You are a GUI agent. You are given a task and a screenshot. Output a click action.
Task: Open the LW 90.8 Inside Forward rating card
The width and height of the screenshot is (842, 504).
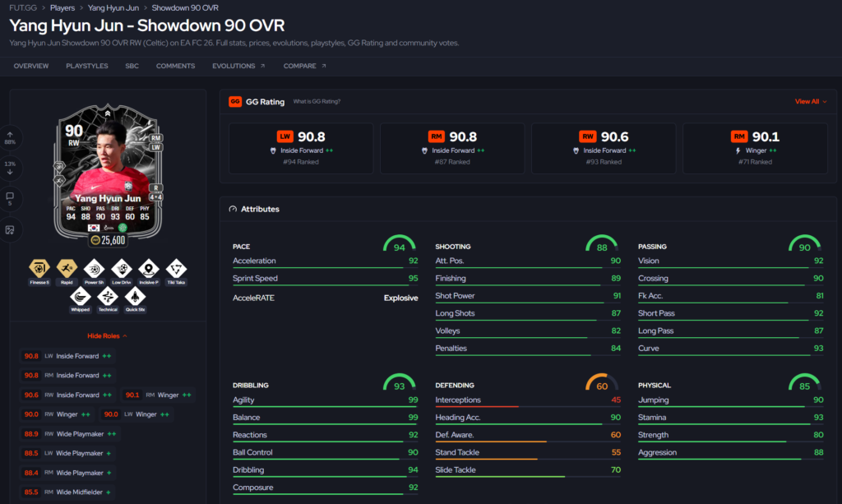click(x=301, y=148)
